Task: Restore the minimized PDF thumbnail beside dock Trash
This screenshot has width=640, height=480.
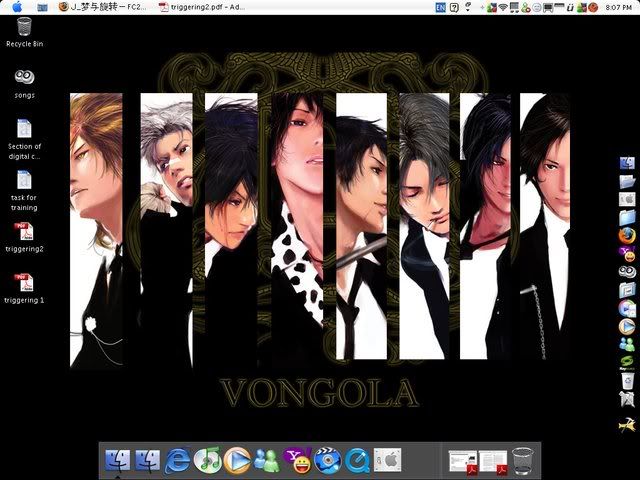Action: [x=493, y=462]
